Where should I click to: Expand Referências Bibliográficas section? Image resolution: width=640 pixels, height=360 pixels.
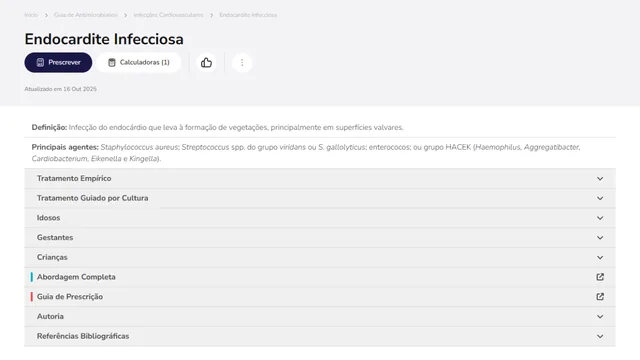pyautogui.click(x=320, y=336)
